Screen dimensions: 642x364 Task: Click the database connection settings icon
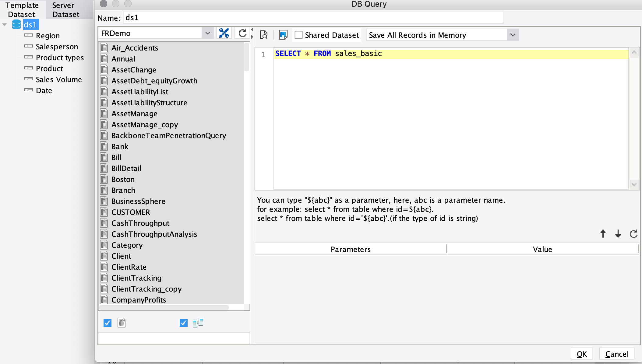point(224,33)
